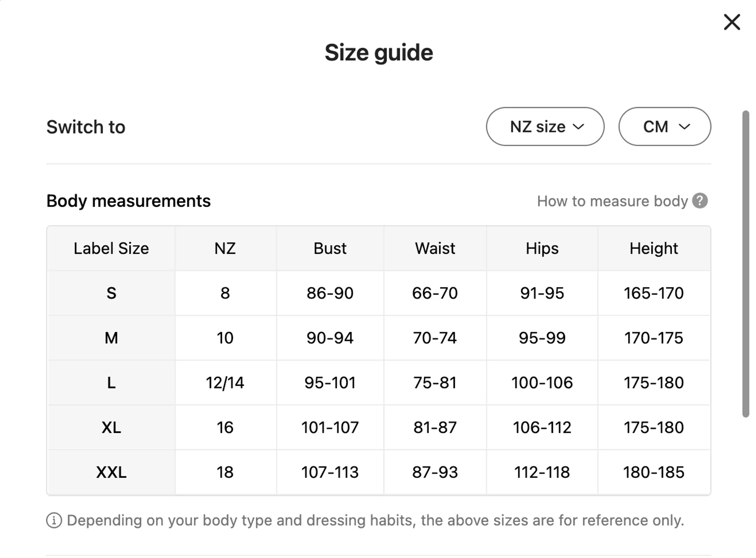The width and height of the screenshot is (756, 558).
Task: Open the CM unit dropdown
Action: coord(664,126)
